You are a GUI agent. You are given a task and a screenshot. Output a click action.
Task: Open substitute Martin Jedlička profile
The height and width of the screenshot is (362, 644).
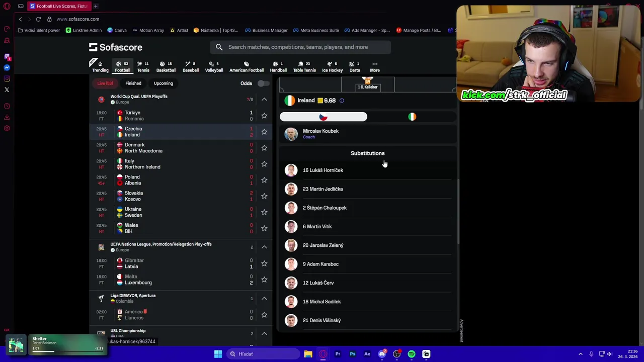tap(368, 189)
